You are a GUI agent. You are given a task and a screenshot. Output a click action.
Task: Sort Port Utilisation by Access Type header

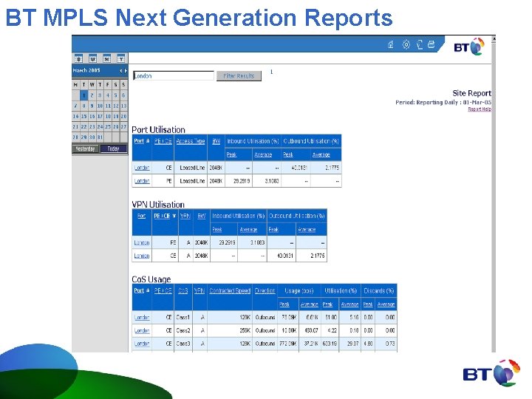click(191, 141)
